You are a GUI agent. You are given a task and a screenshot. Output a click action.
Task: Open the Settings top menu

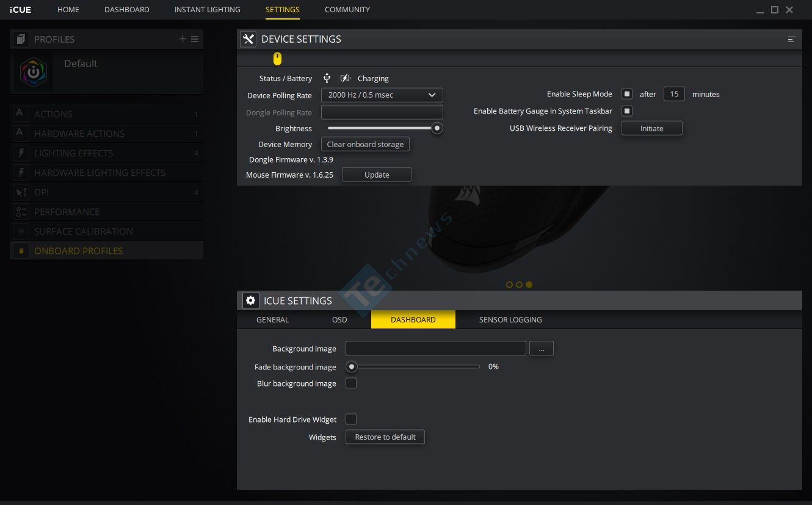[x=283, y=10]
